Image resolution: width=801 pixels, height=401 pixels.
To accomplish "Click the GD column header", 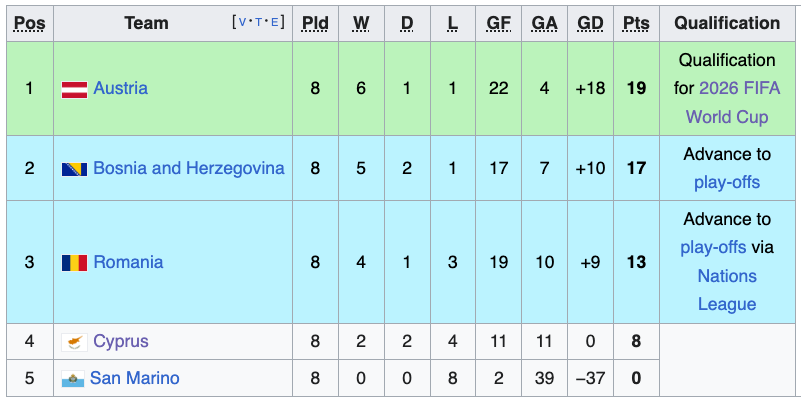I will (x=590, y=23).
